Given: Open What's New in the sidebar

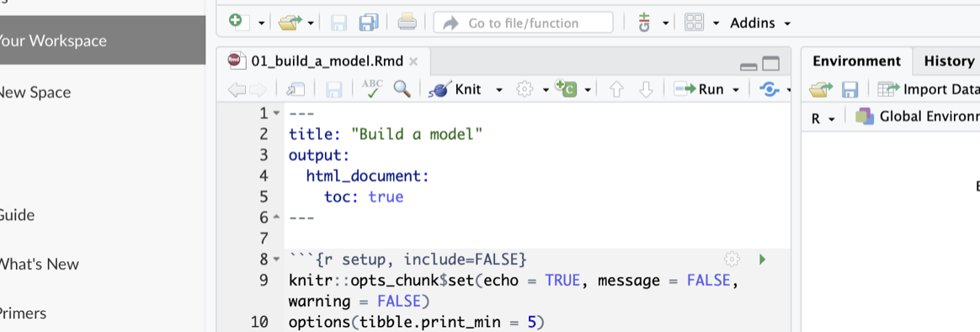Looking at the screenshot, I should pos(40,264).
